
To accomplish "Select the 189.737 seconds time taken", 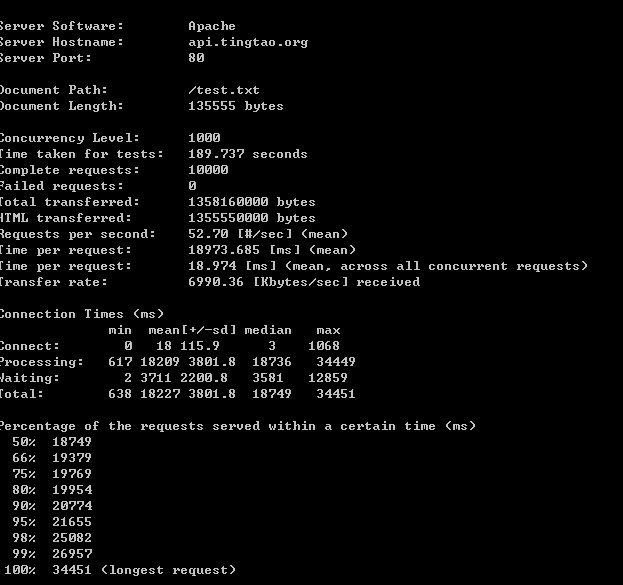I will [248, 154].
